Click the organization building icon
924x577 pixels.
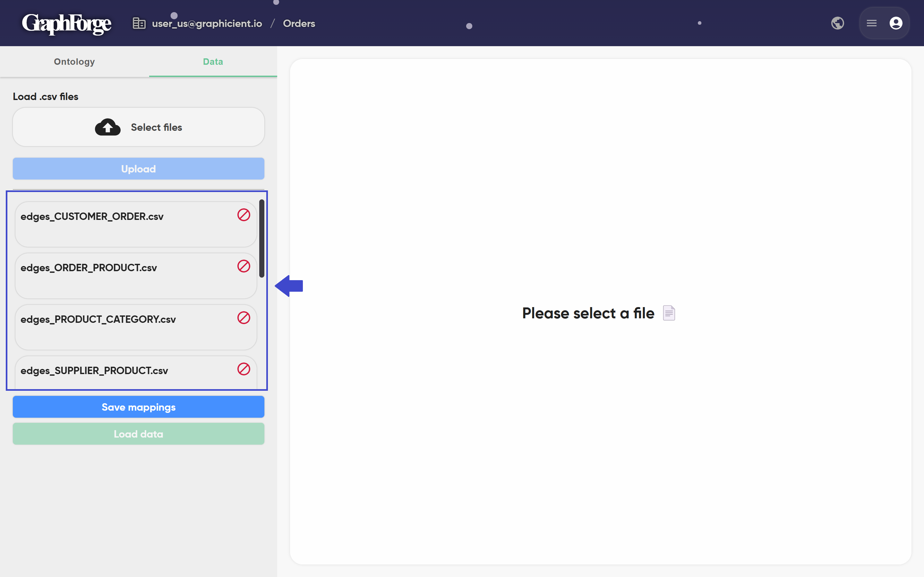(x=139, y=23)
